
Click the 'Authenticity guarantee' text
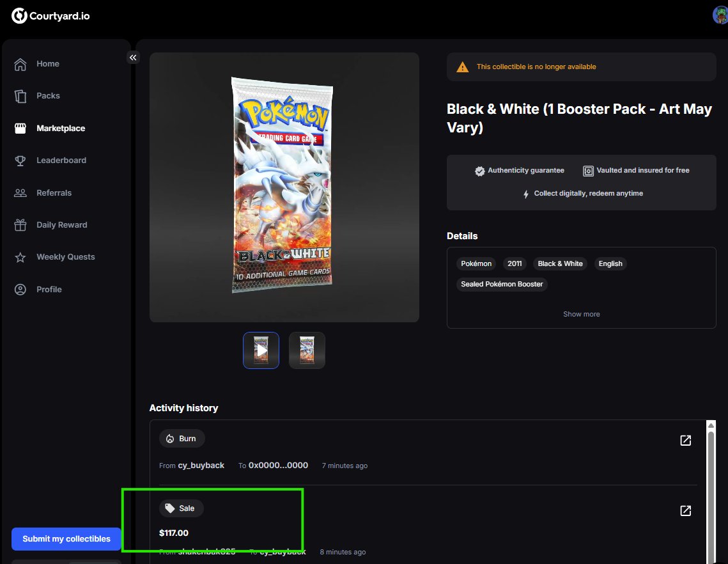point(525,171)
